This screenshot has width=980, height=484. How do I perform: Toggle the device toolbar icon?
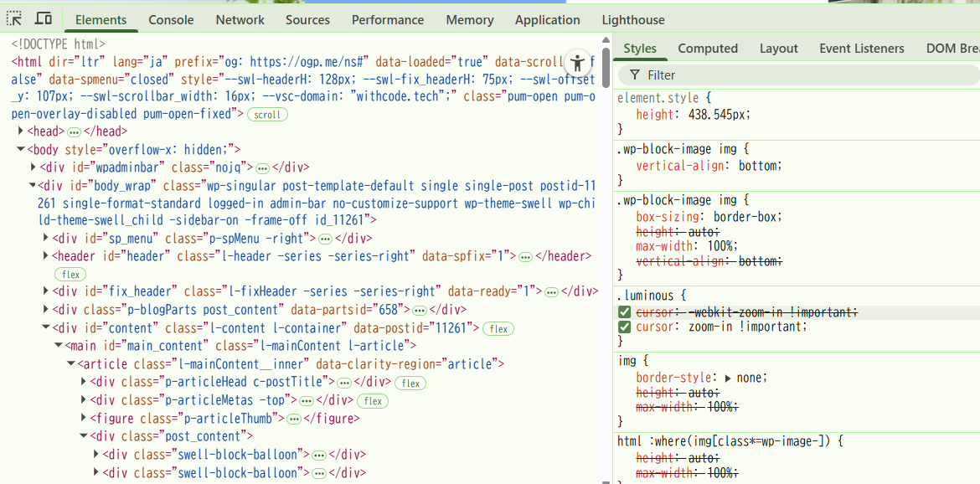[x=44, y=19]
